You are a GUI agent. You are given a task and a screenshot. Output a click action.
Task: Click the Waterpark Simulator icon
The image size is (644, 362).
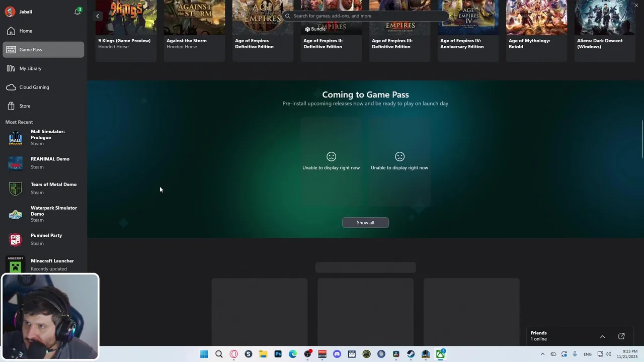pyautogui.click(x=16, y=214)
